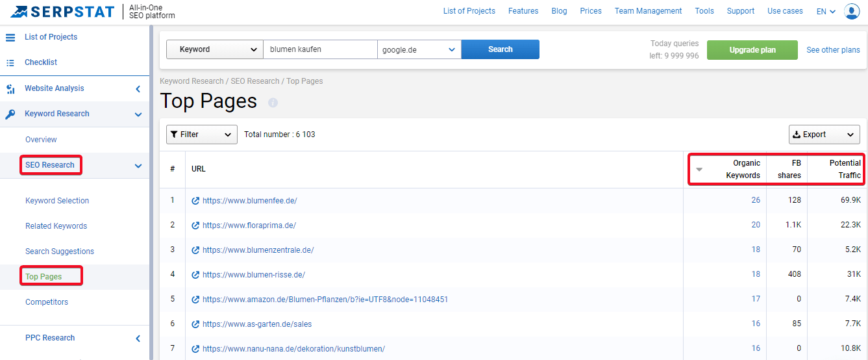
Task: Click the info icon beside Top Pages heading
Action: [x=273, y=103]
